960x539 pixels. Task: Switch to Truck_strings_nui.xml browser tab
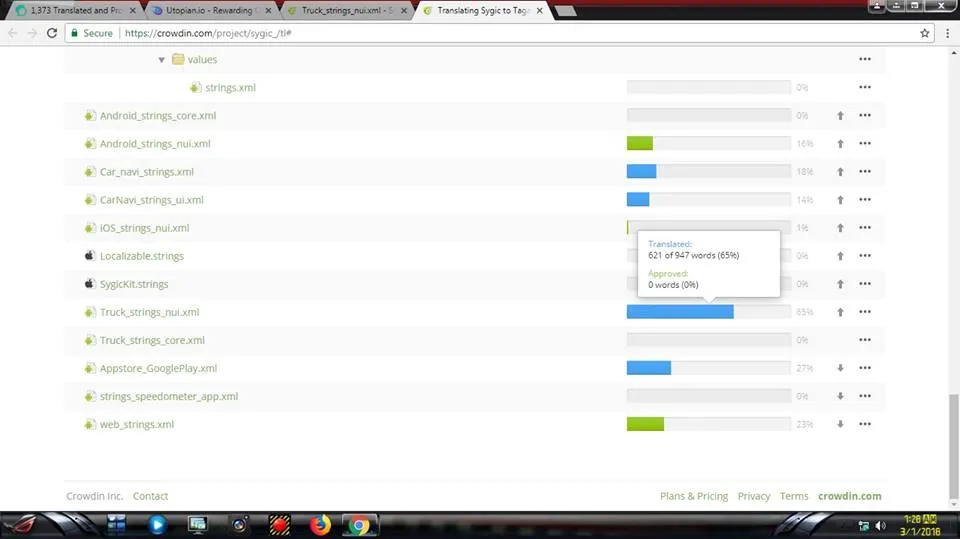(x=347, y=10)
